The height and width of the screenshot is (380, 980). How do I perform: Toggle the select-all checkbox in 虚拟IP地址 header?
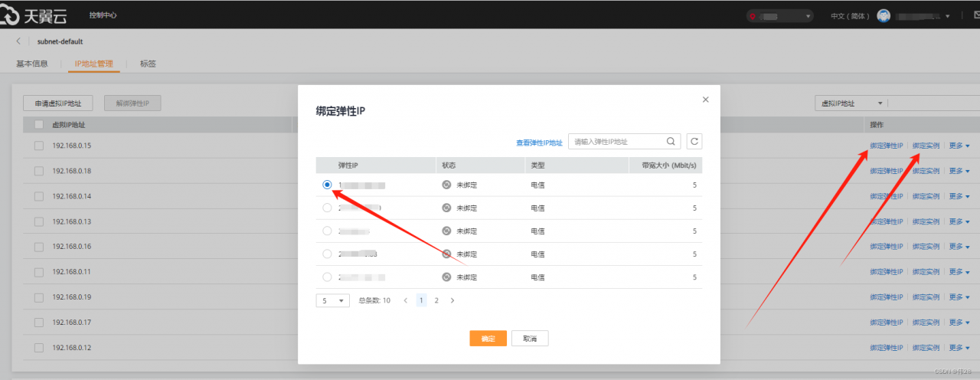pyautogui.click(x=39, y=125)
